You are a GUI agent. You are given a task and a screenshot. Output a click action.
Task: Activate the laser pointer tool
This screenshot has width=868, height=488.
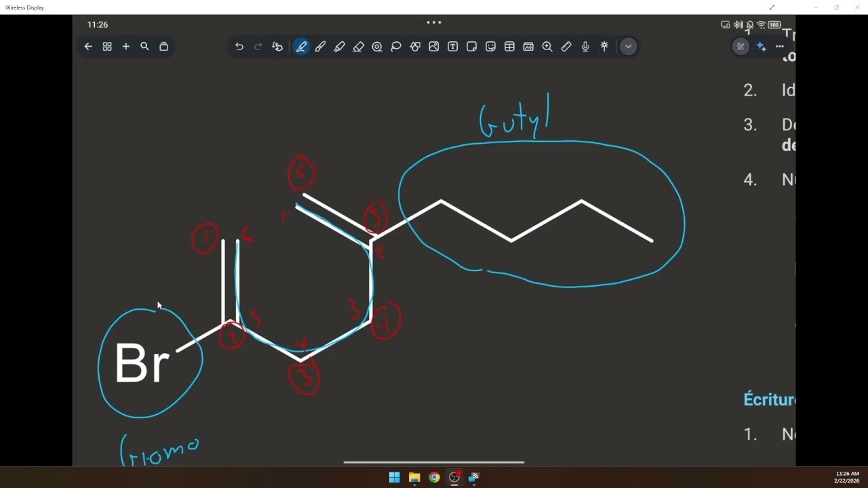point(604,47)
